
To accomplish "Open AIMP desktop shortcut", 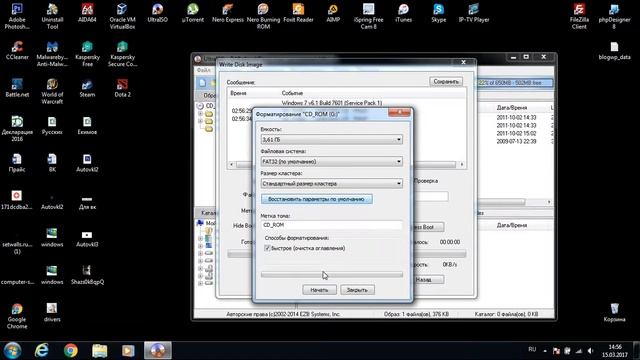I will (333, 12).
